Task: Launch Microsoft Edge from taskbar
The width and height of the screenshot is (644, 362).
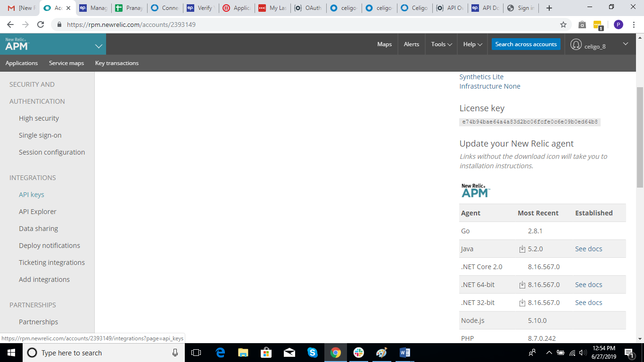Action: pos(220,353)
